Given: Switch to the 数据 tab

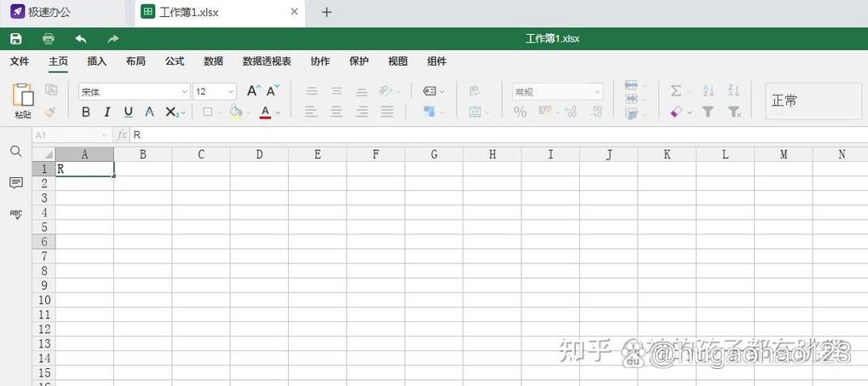Looking at the screenshot, I should 213,61.
